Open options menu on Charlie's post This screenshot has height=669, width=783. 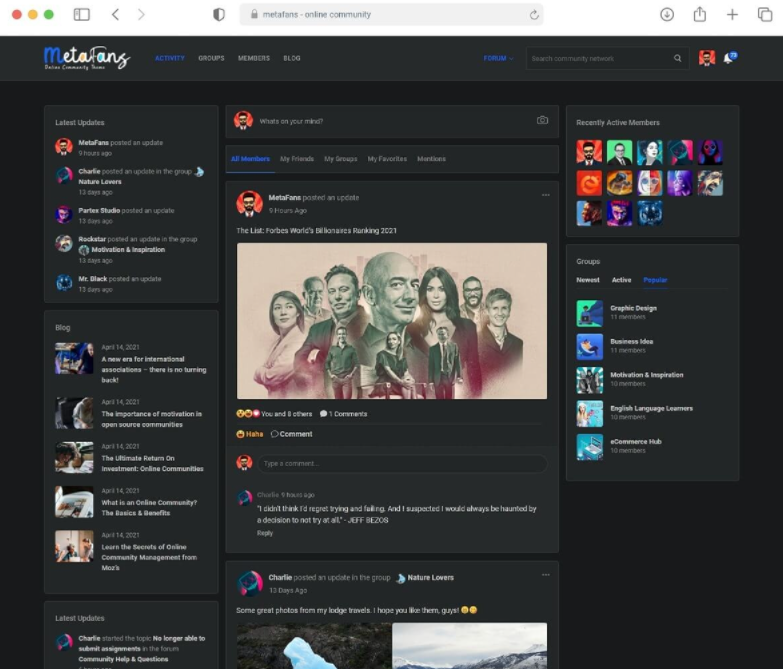pyautogui.click(x=545, y=575)
